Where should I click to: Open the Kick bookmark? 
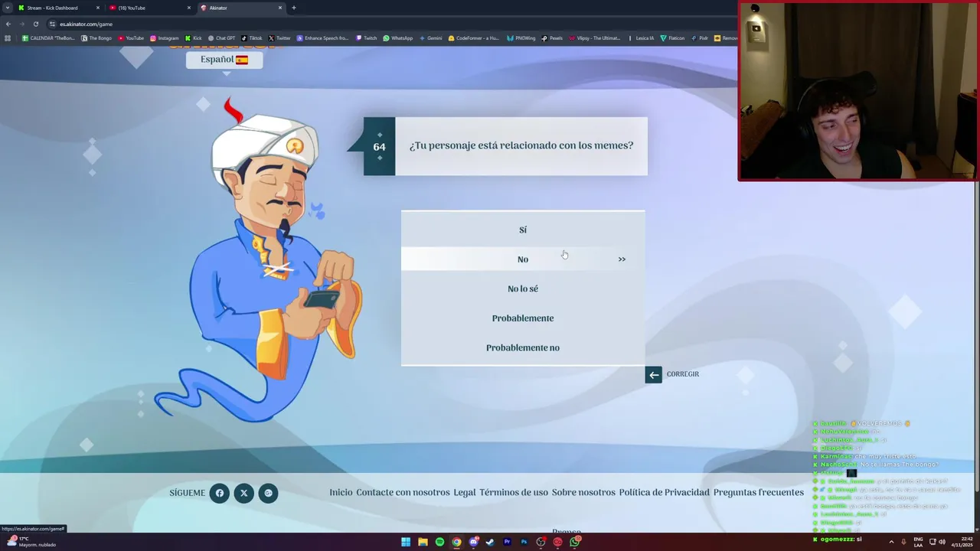pos(194,38)
